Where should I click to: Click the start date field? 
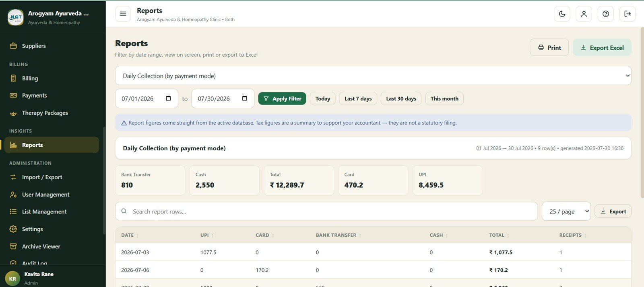click(x=147, y=98)
